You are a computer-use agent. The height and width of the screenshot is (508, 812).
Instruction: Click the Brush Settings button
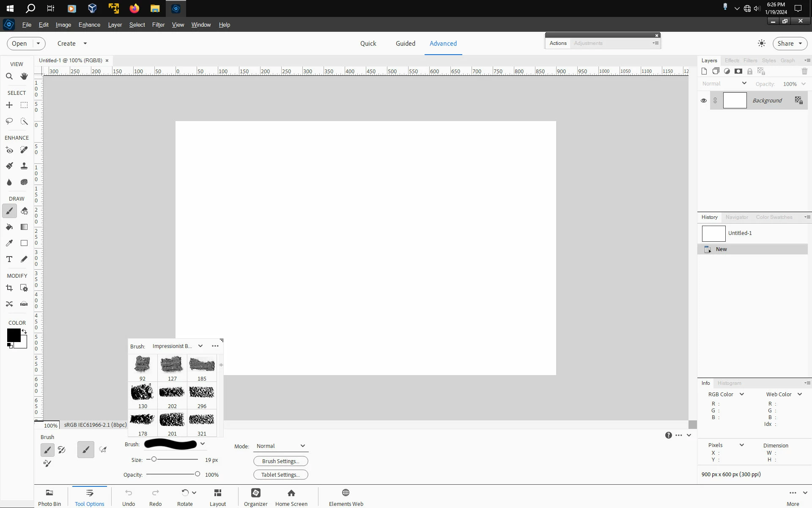tap(280, 461)
